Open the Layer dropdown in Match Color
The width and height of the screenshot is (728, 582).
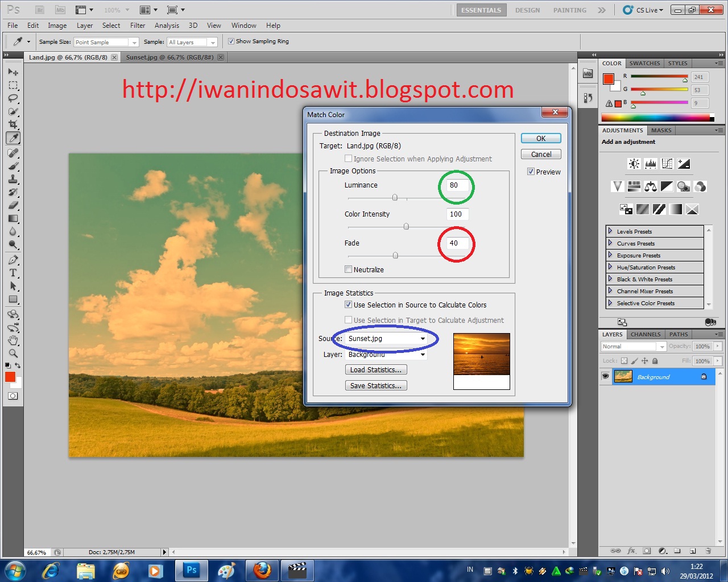point(386,355)
